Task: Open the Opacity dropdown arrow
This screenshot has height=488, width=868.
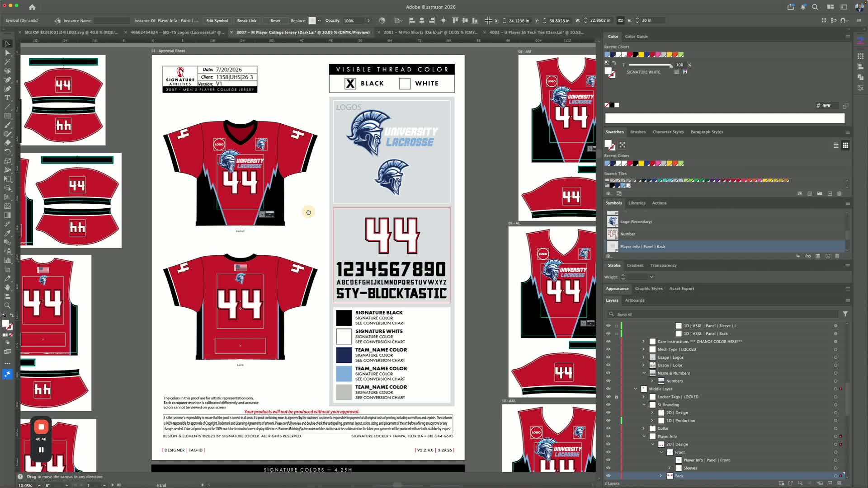Action: coord(368,20)
